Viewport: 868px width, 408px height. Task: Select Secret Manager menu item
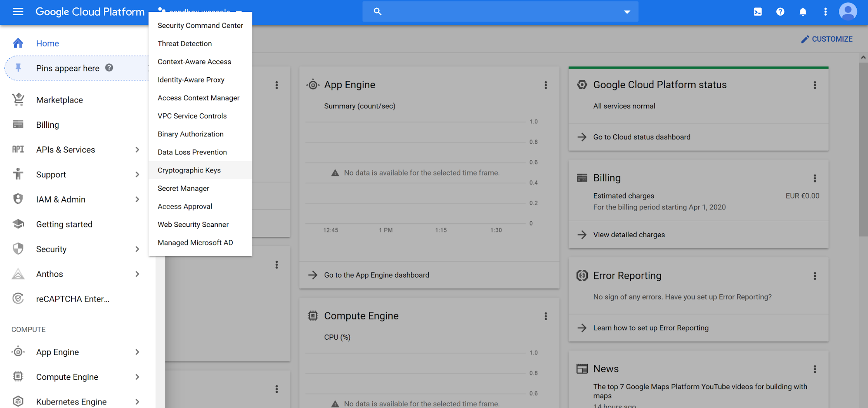[x=200, y=188]
